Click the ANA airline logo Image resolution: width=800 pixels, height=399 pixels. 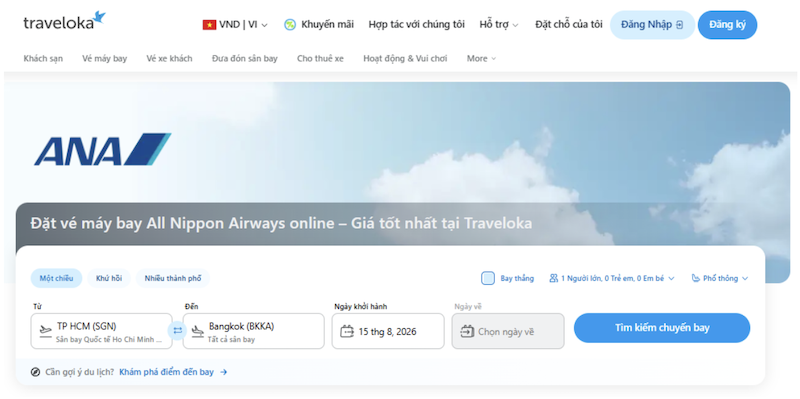tap(103, 149)
